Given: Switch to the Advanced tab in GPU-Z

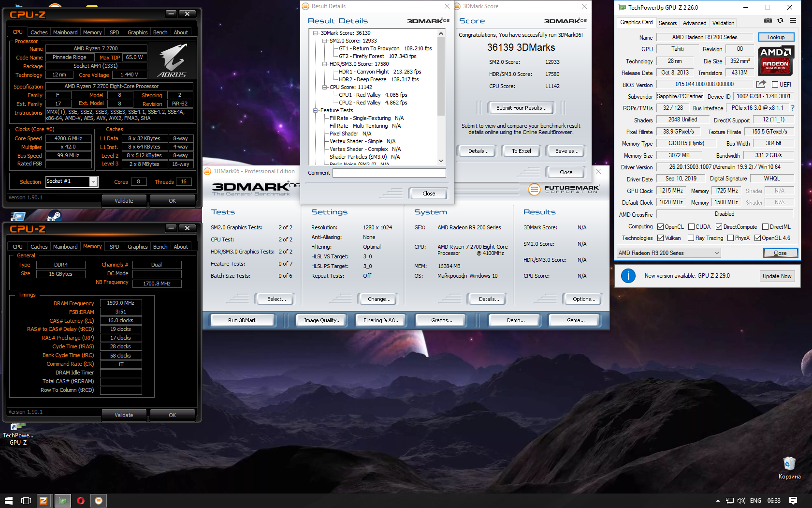Looking at the screenshot, I should click(695, 23).
